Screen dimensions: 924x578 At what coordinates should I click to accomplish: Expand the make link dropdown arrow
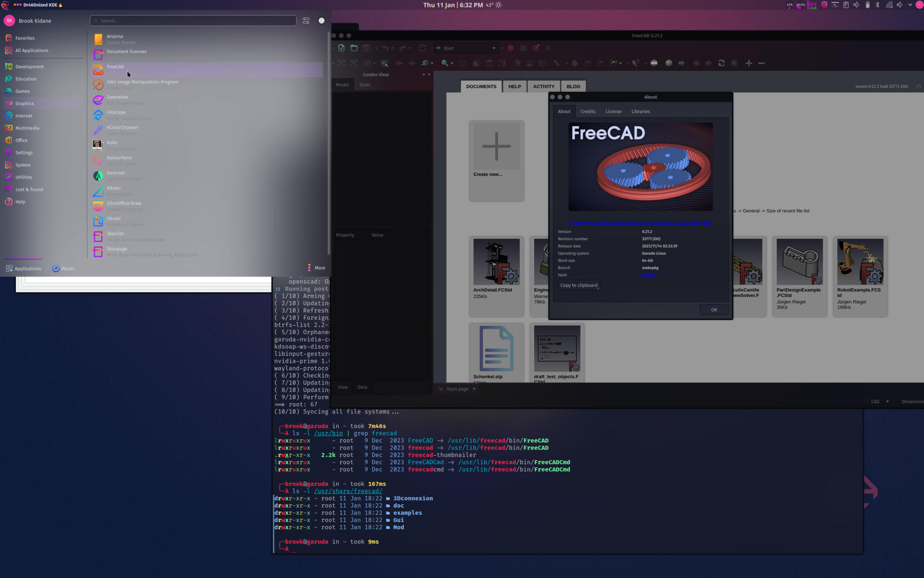tap(620, 64)
